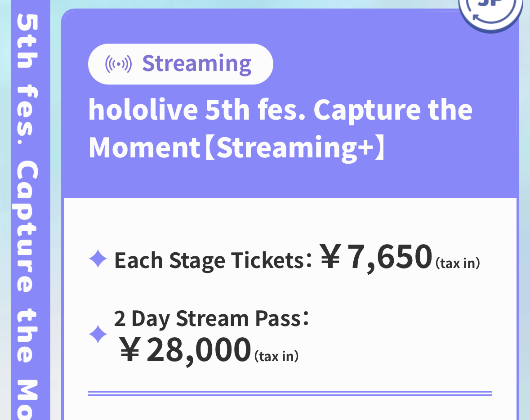Click vertical banner word "5th"
This screenshot has height=420, width=530.
28,41
